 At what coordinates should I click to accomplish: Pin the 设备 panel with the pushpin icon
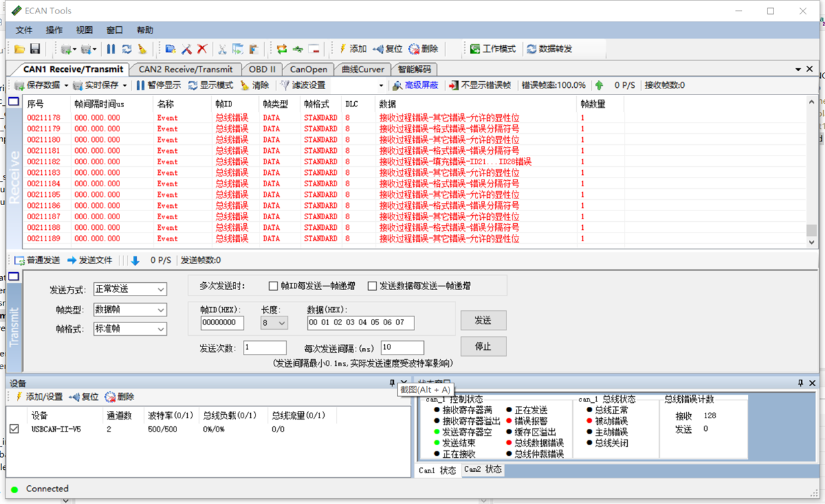[x=392, y=383]
